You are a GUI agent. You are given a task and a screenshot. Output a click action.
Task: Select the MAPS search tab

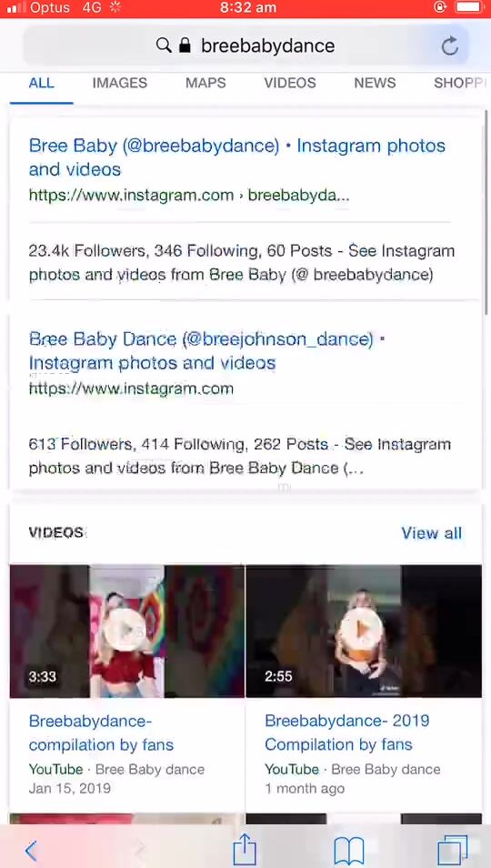point(205,83)
